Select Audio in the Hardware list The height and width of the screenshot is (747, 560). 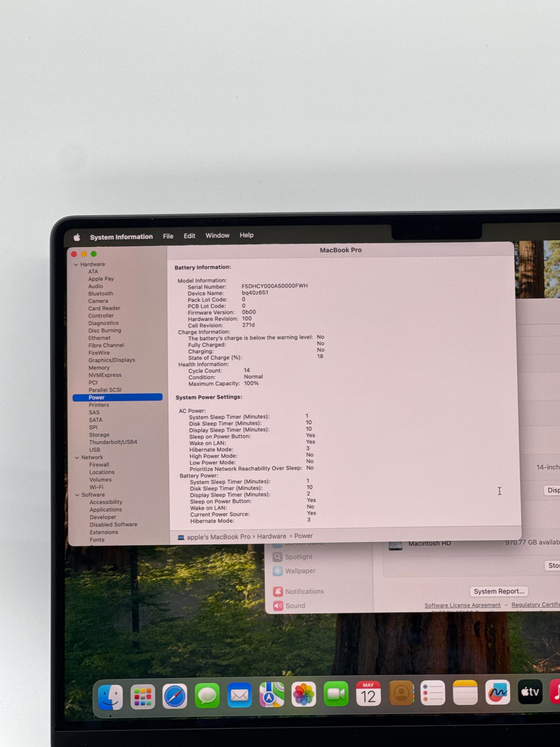point(96,286)
